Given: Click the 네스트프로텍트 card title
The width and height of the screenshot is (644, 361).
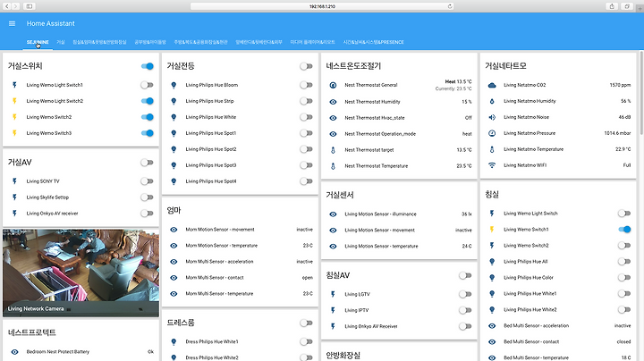Looking at the screenshot, I should click(31, 332).
